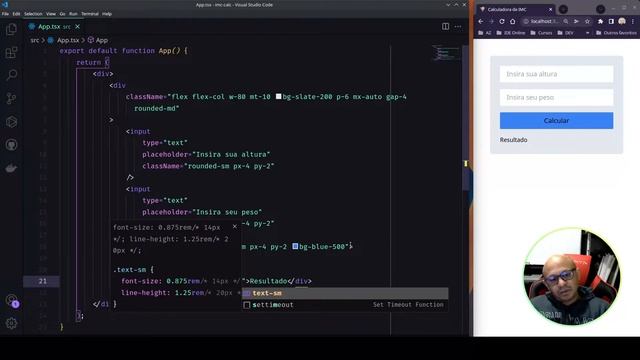
Task: Close the text-sm documentation popup
Action: 235,226
